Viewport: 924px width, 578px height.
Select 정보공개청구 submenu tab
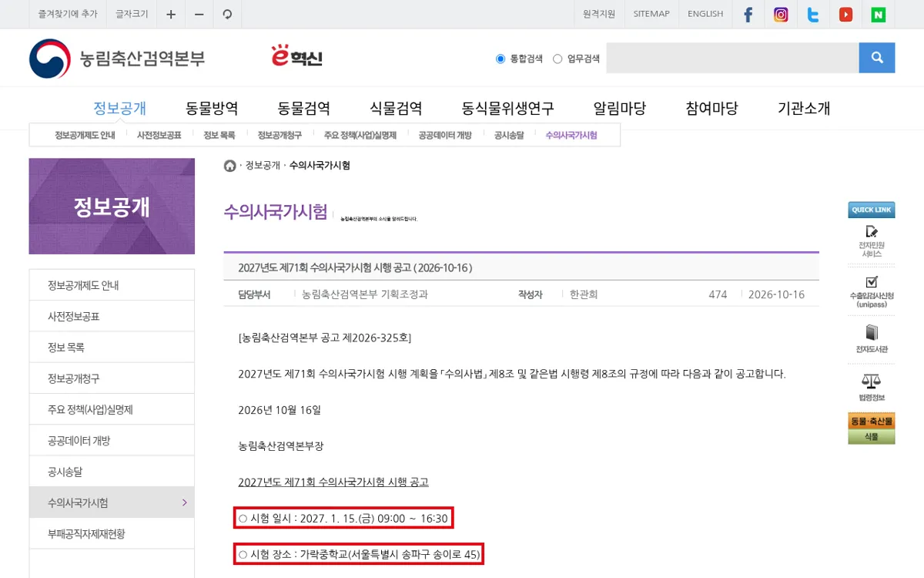coord(280,135)
